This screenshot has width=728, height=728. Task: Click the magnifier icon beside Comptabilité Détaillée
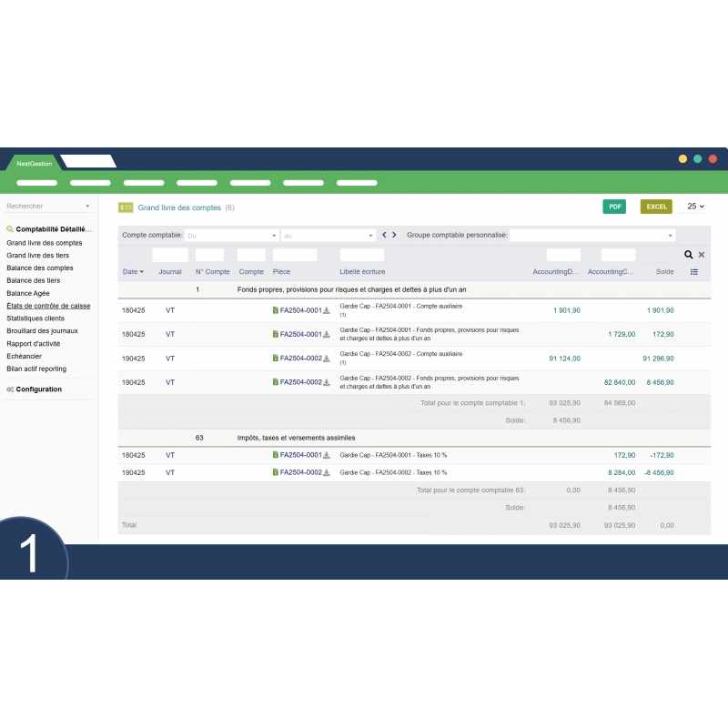pyautogui.click(x=8, y=228)
